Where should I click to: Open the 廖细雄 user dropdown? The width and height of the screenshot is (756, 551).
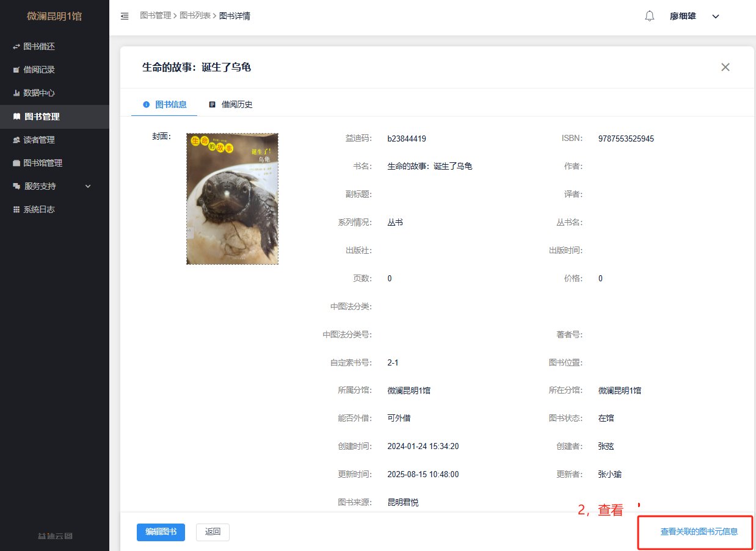[x=695, y=16]
